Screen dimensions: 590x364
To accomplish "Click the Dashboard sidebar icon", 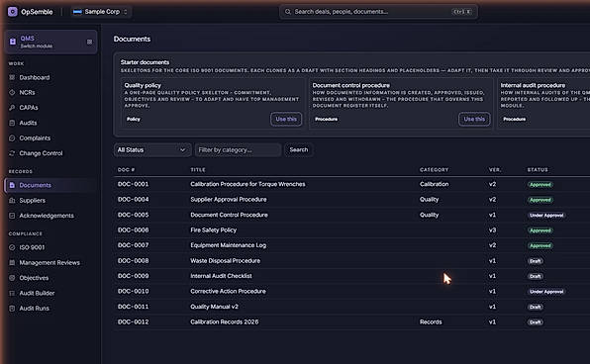I will pyautogui.click(x=12, y=77).
